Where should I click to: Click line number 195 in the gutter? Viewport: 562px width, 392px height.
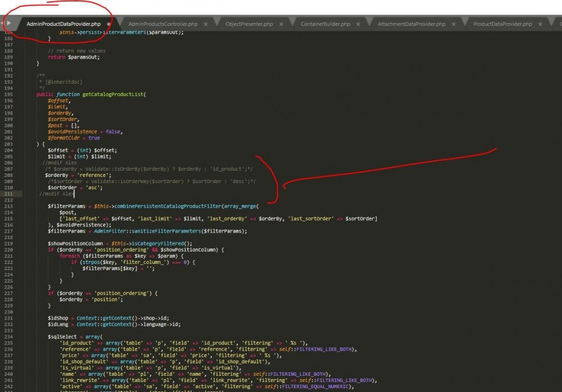(8, 94)
